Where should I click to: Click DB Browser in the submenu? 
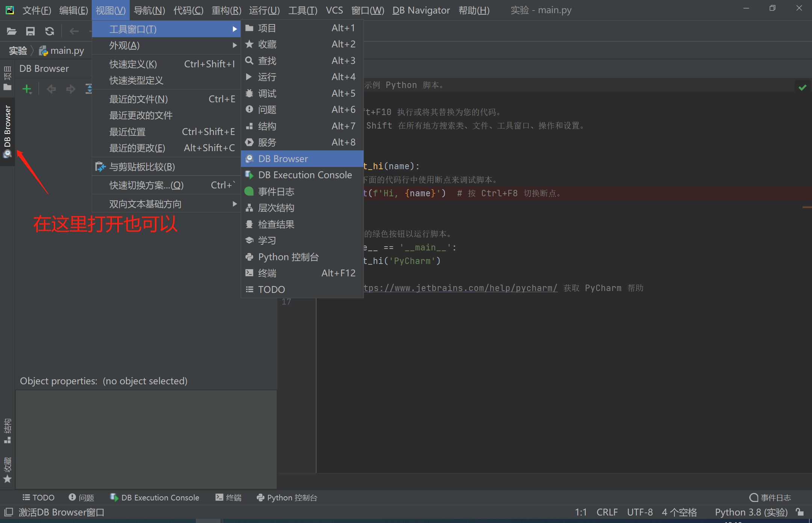pos(302,159)
